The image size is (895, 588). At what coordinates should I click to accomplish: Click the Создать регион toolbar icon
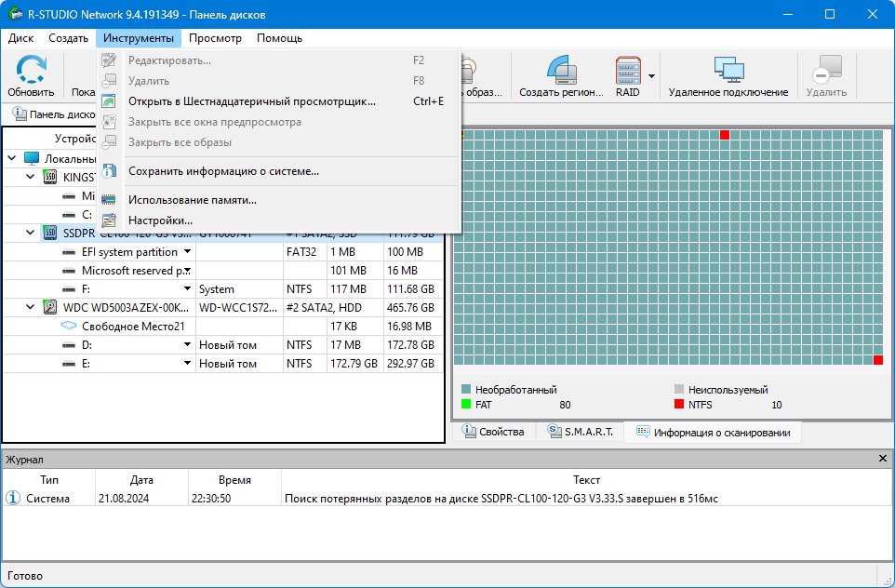click(562, 70)
